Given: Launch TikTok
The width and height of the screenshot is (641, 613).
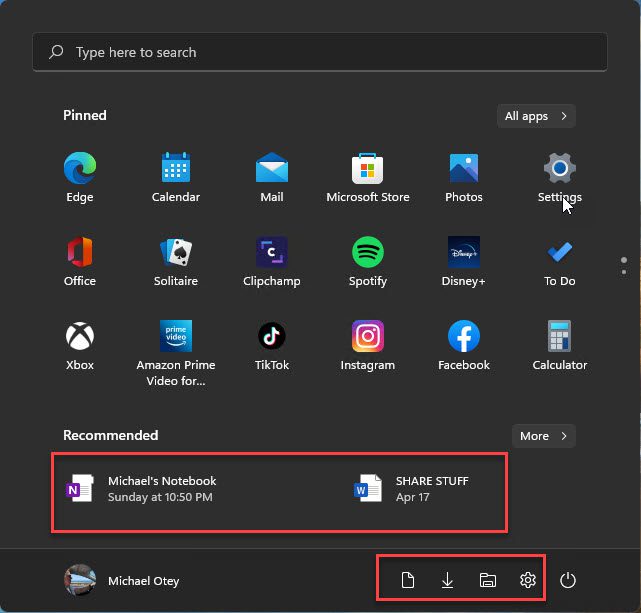Looking at the screenshot, I should tap(272, 346).
